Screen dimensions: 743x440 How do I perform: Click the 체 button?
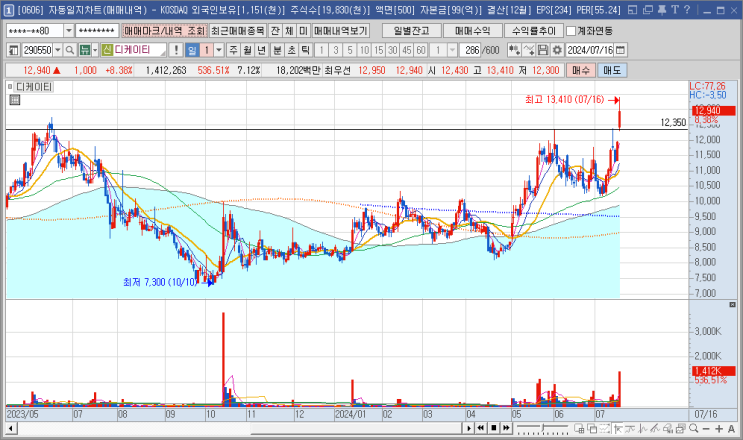pos(289,31)
